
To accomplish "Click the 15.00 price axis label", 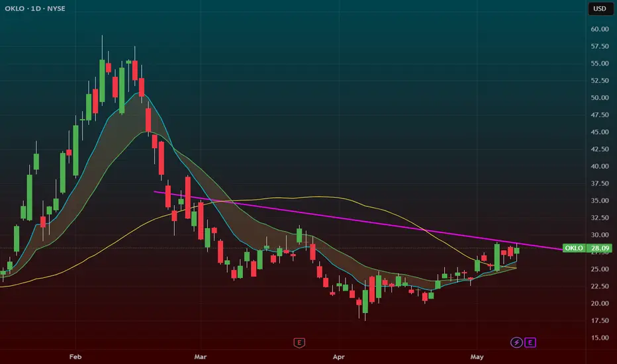I will tap(600, 338).
